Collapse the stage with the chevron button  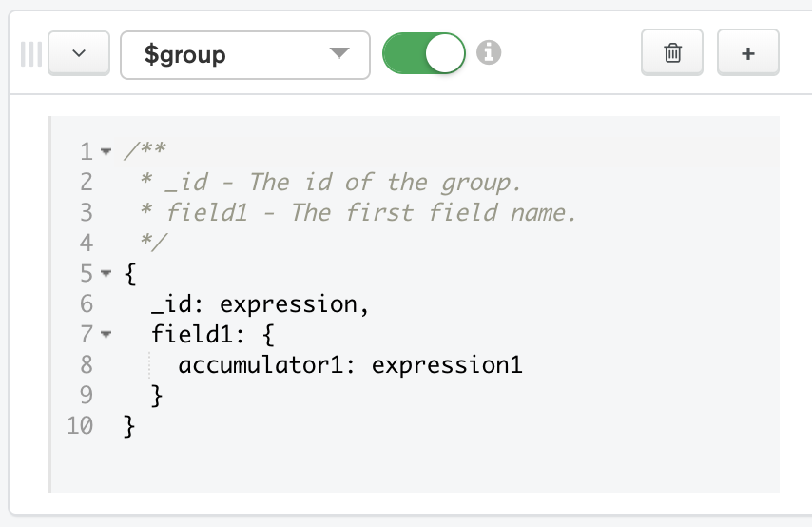point(78,54)
